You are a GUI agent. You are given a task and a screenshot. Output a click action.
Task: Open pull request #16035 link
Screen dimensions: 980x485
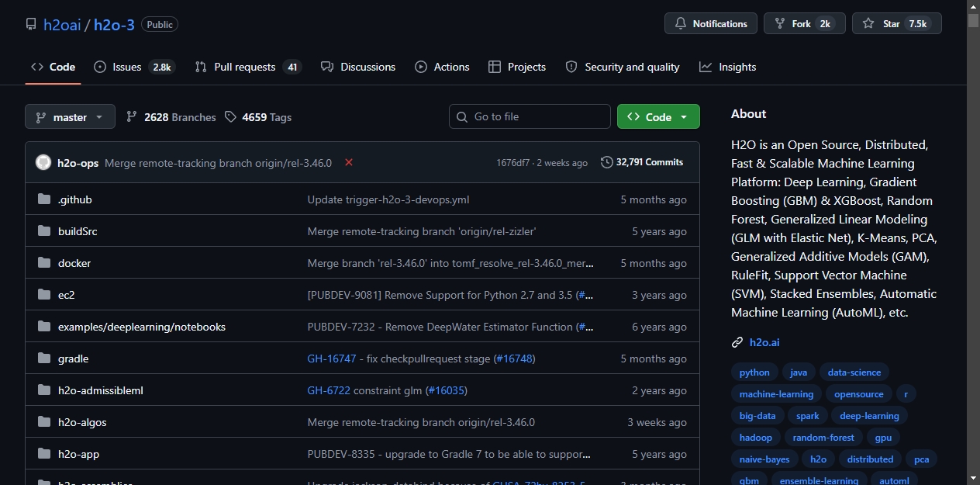click(x=447, y=390)
